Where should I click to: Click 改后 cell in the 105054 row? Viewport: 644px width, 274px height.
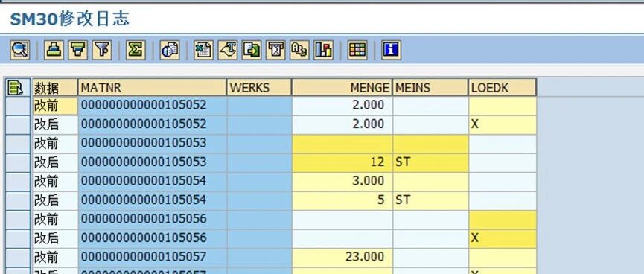(x=55, y=200)
